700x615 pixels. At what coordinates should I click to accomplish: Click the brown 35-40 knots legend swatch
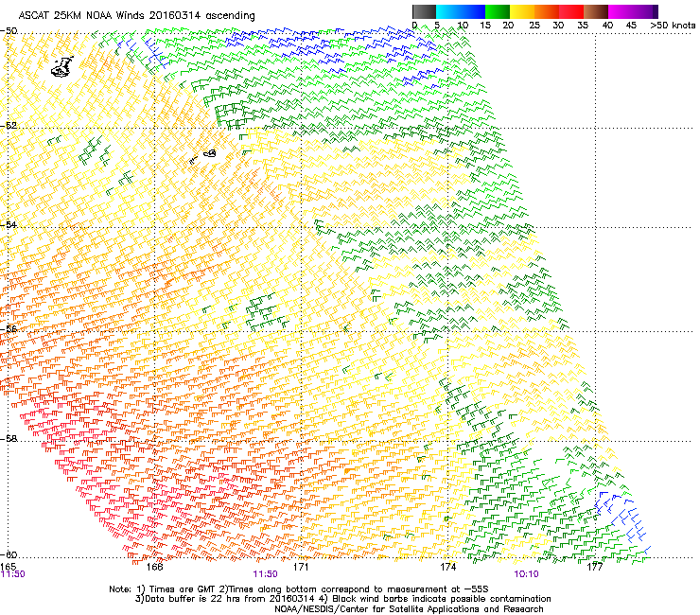[x=596, y=11]
